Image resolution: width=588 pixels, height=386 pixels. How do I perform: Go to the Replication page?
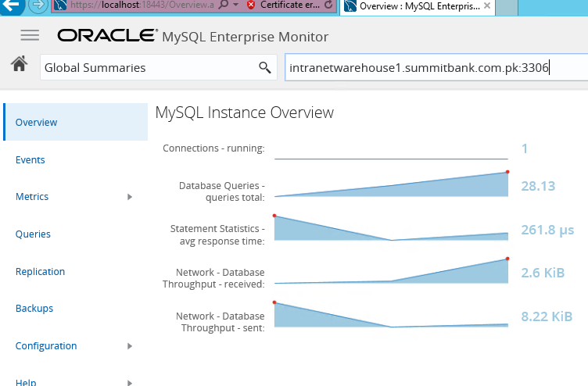pos(40,271)
